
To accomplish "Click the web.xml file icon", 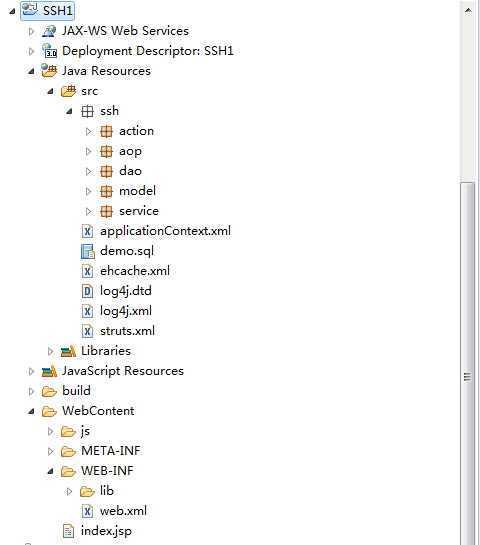I will [x=87, y=511].
